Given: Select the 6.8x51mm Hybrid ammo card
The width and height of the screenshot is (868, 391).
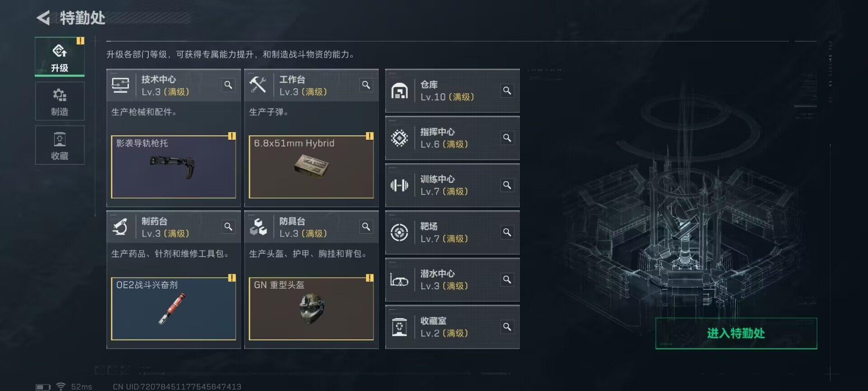Looking at the screenshot, I should [311, 167].
